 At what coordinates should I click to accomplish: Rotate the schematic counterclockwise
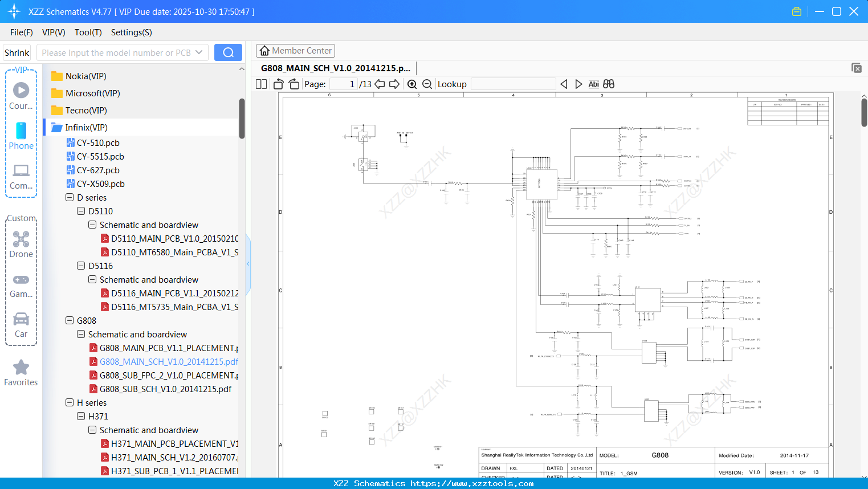point(278,84)
